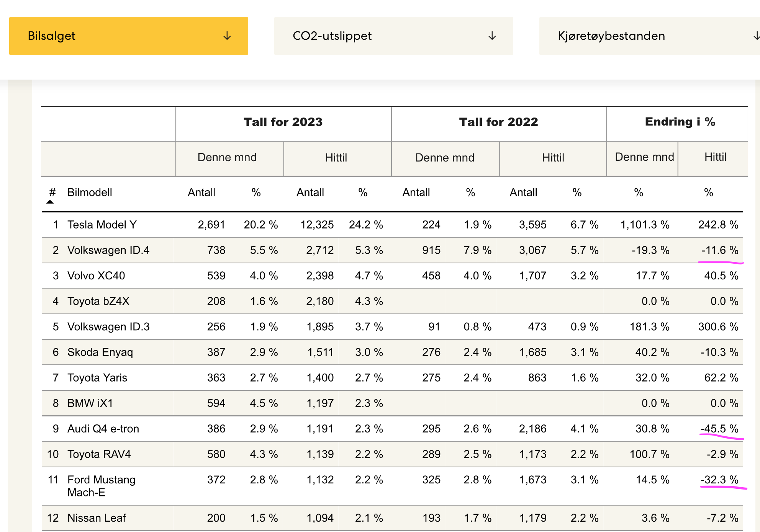
Task: Sort by 2022 Hittil Antall column
Action: pyautogui.click(x=523, y=193)
